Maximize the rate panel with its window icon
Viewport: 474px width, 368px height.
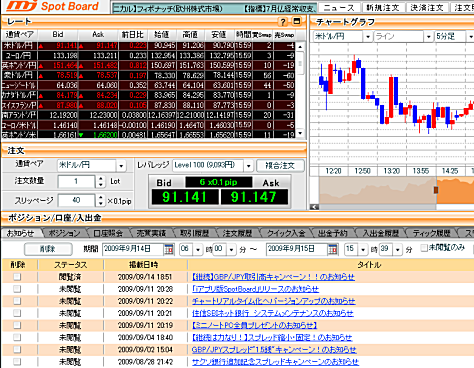296,22
